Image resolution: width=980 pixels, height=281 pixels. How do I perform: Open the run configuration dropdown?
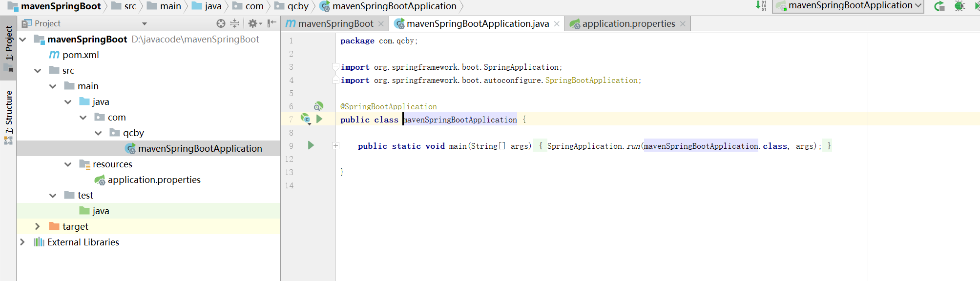pyautogui.click(x=849, y=6)
